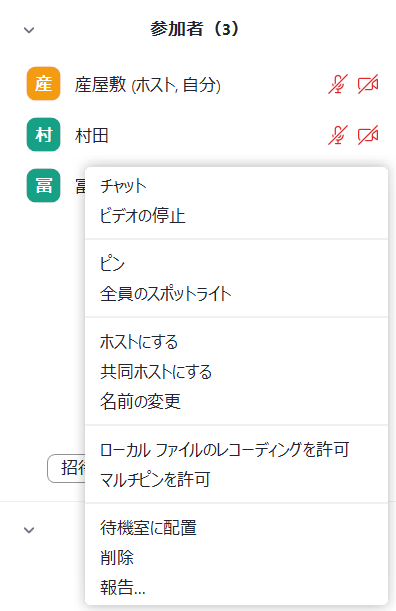Click the disabled camera icon for 産屋敷
The height and width of the screenshot is (611, 396).
368,84
